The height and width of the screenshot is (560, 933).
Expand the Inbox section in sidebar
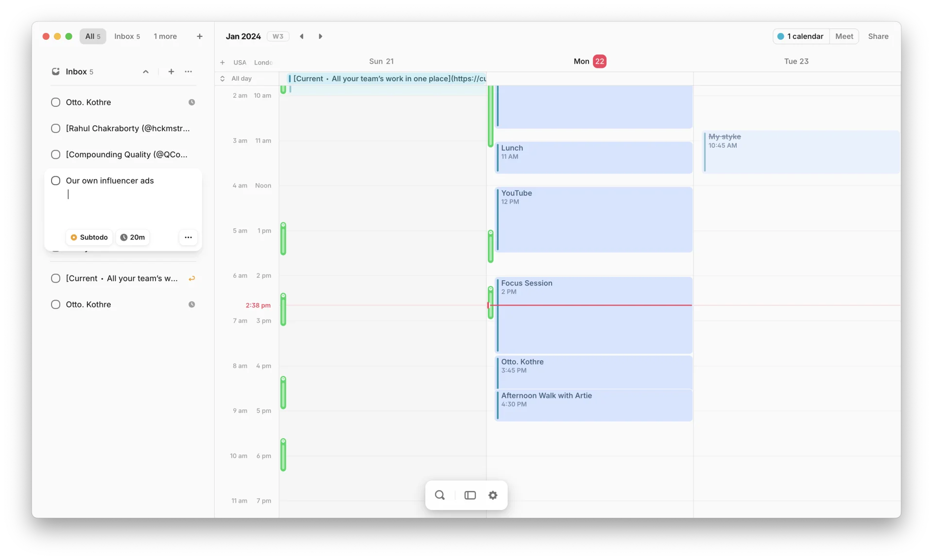click(145, 71)
